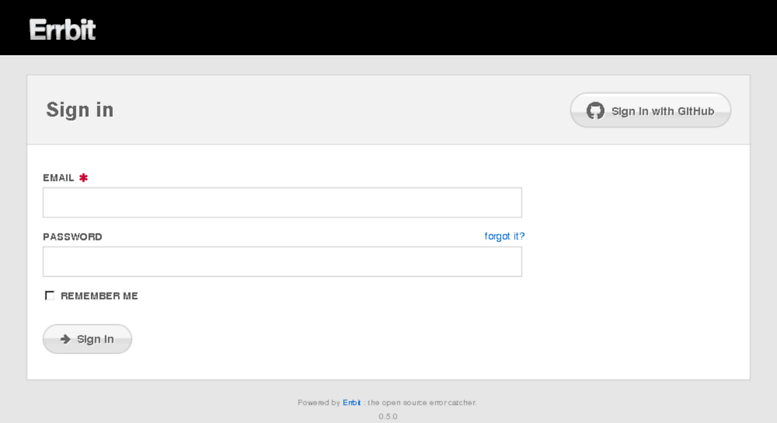Click the "Sign in" page heading
Screen dimensions: 777x423
point(80,109)
